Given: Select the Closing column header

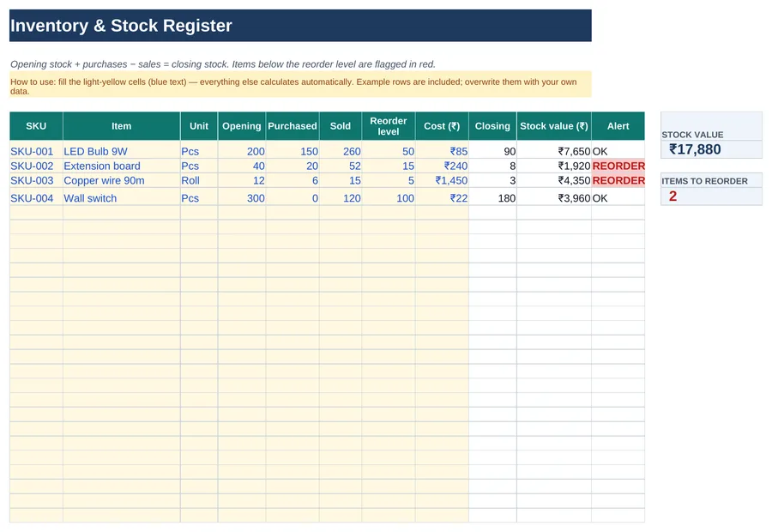Looking at the screenshot, I should [x=492, y=126].
